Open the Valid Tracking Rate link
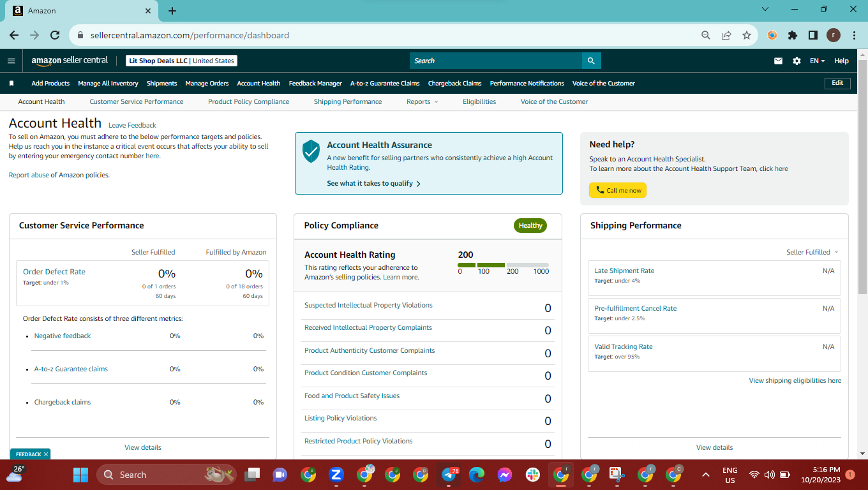The width and height of the screenshot is (868, 490). point(624,346)
